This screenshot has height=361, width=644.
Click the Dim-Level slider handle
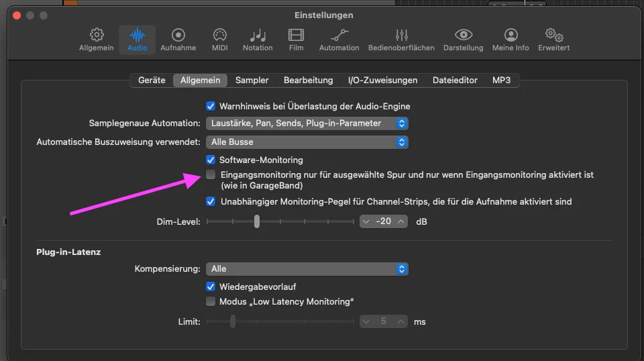257,221
